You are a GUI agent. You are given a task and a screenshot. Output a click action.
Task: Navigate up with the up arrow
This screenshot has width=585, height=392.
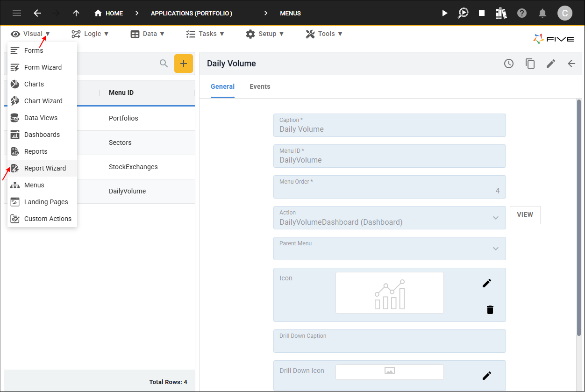[x=76, y=13]
